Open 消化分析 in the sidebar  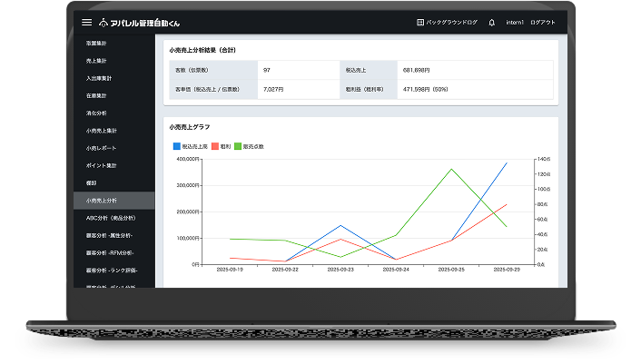[x=95, y=113]
